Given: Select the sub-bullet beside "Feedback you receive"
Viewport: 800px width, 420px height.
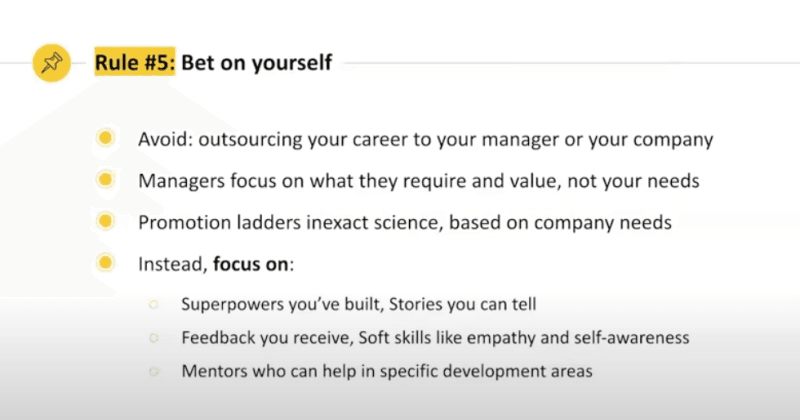Looking at the screenshot, I should (x=153, y=337).
